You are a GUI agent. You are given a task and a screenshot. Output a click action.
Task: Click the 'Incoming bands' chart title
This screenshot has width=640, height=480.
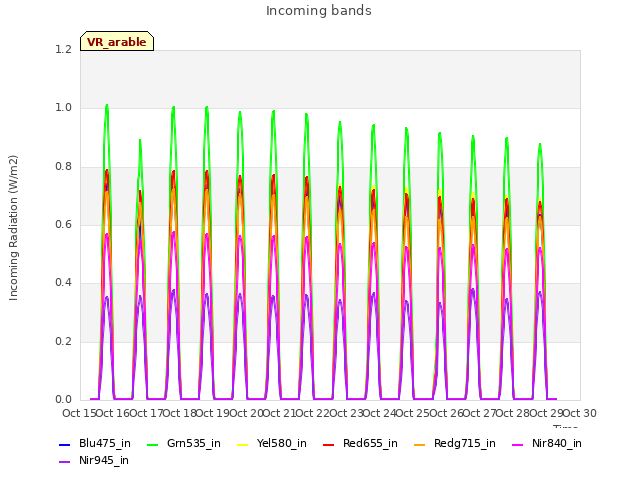[319, 11]
